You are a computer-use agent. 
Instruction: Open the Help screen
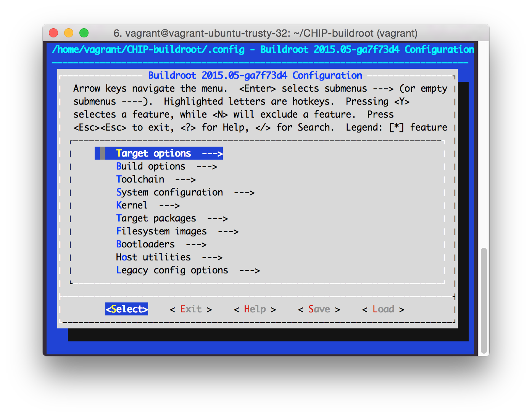coord(254,309)
